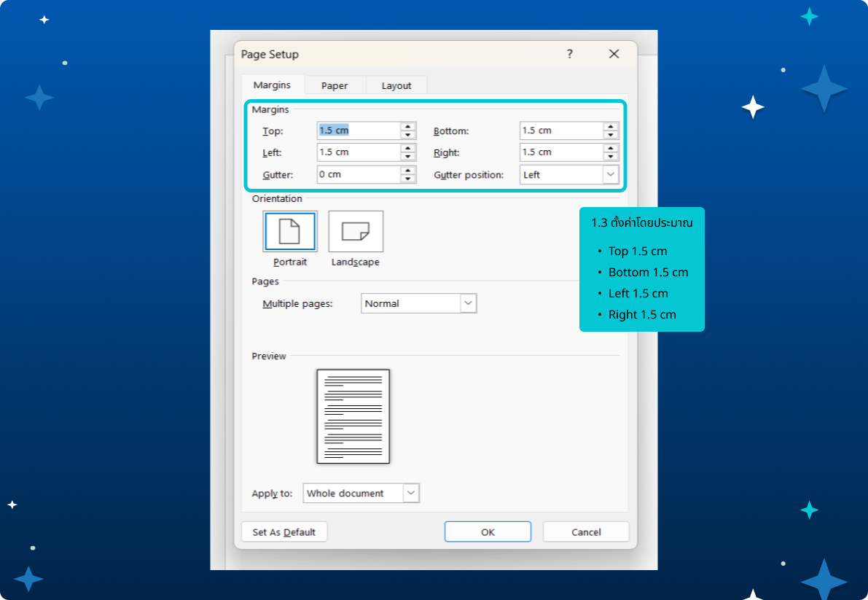
Task: Decrease the Right margin with down arrow
Action: [x=611, y=157]
